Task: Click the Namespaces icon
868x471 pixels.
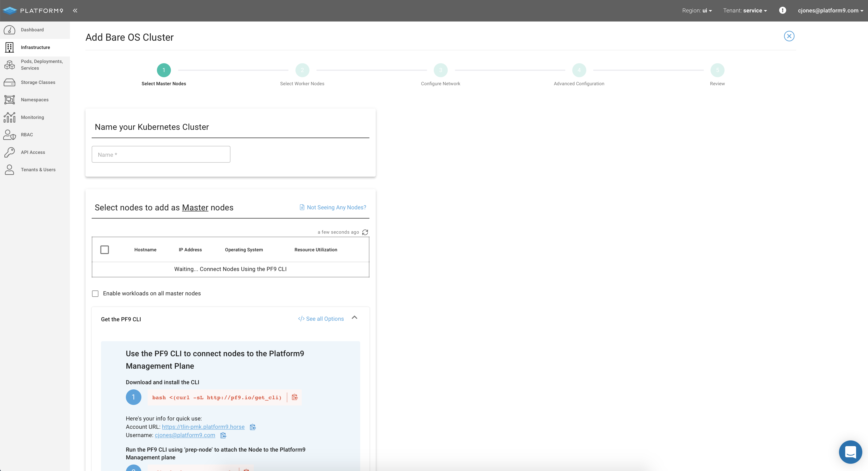Action: [9, 100]
